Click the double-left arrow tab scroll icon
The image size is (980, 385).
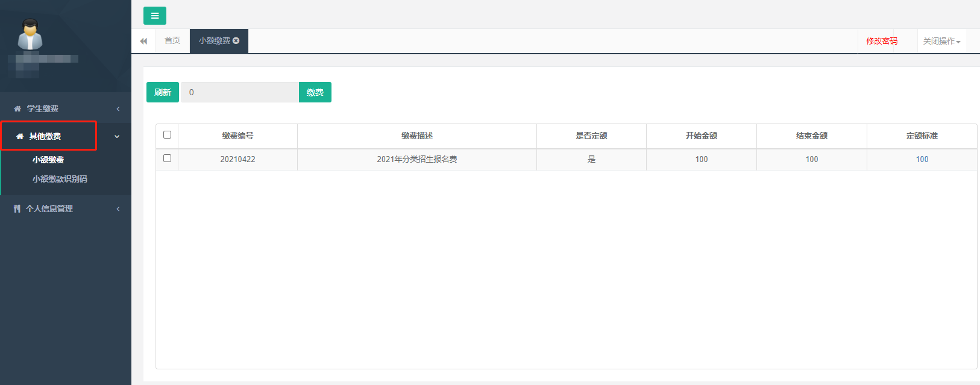(143, 41)
